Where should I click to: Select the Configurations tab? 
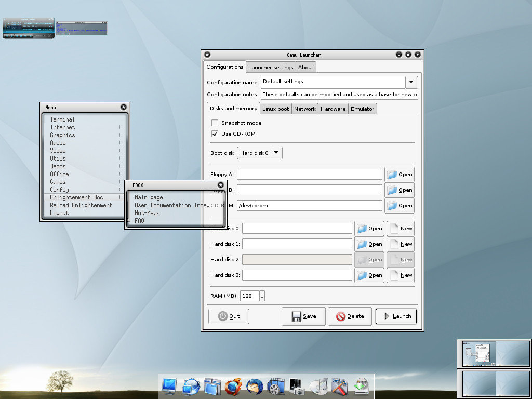tap(224, 67)
